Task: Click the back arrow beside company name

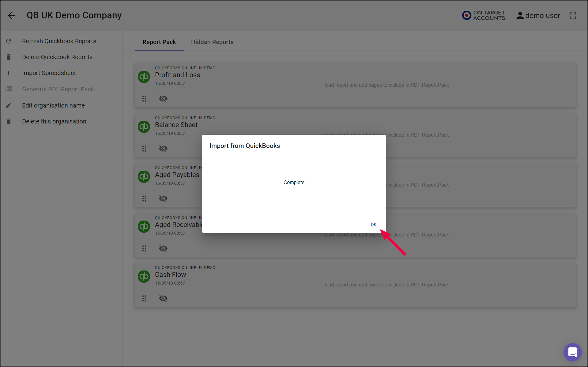Action: pyautogui.click(x=12, y=15)
